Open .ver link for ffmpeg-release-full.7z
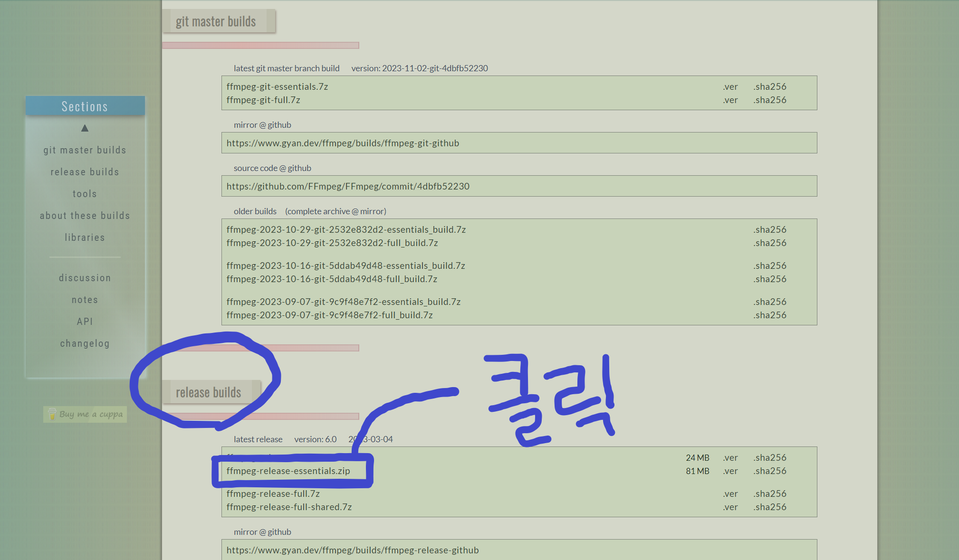This screenshot has width=959, height=560. tap(730, 494)
